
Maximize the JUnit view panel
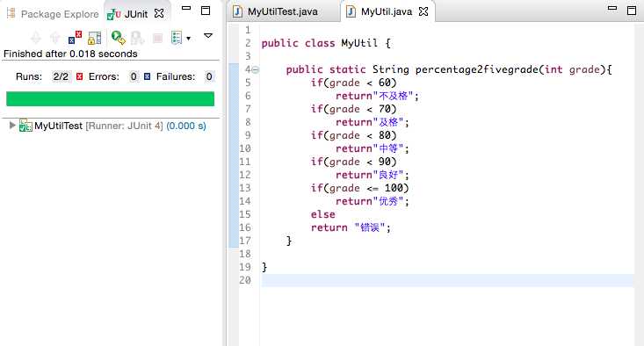tap(206, 11)
